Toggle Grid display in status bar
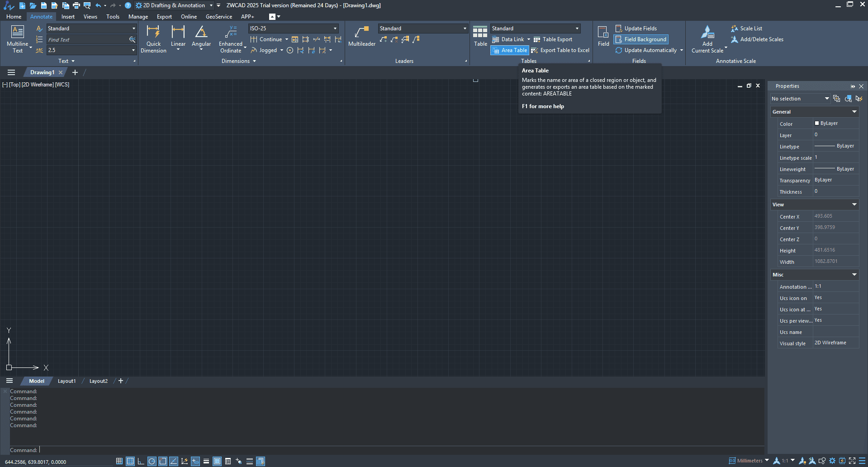The image size is (868, 467). coord(130,461)
